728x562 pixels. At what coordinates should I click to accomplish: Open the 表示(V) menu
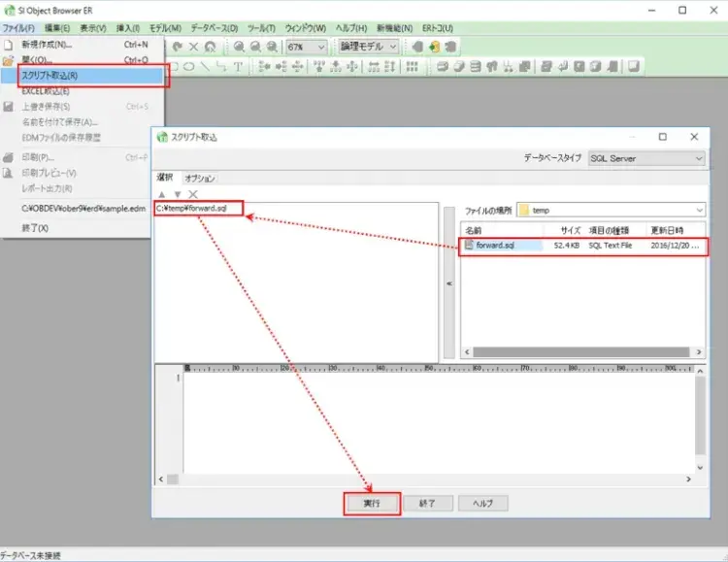pos(93,28)
